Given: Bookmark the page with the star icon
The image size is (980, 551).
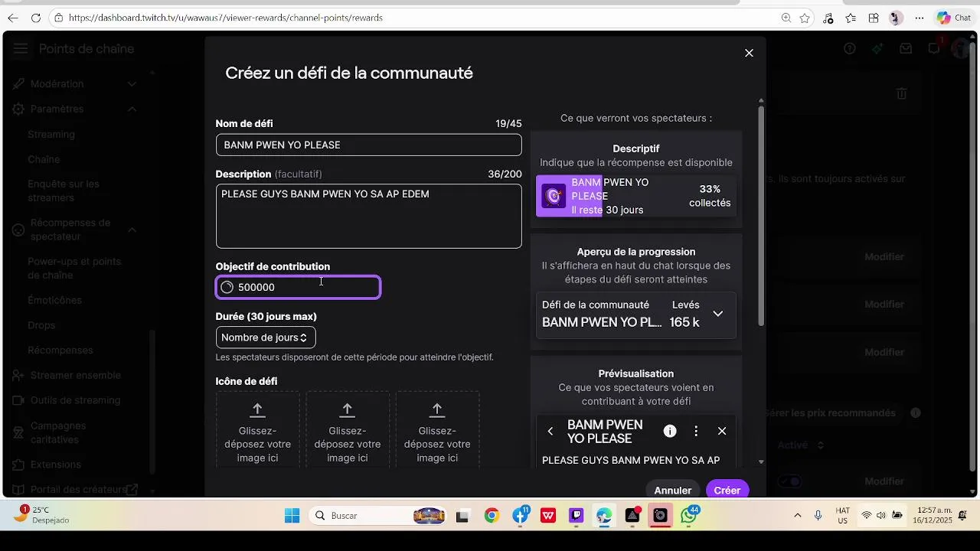Looking at the screenshot, I should pos(805,18).
